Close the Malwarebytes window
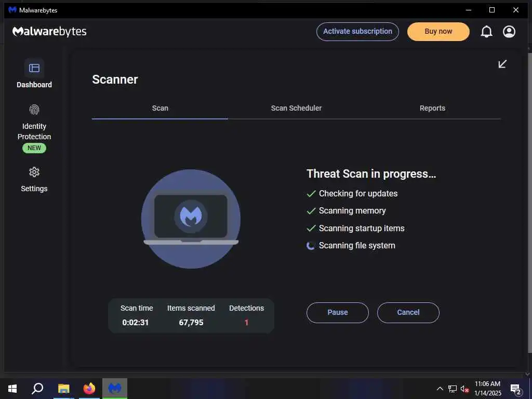Viewport: 532px width, 399px height. point(516,10)
